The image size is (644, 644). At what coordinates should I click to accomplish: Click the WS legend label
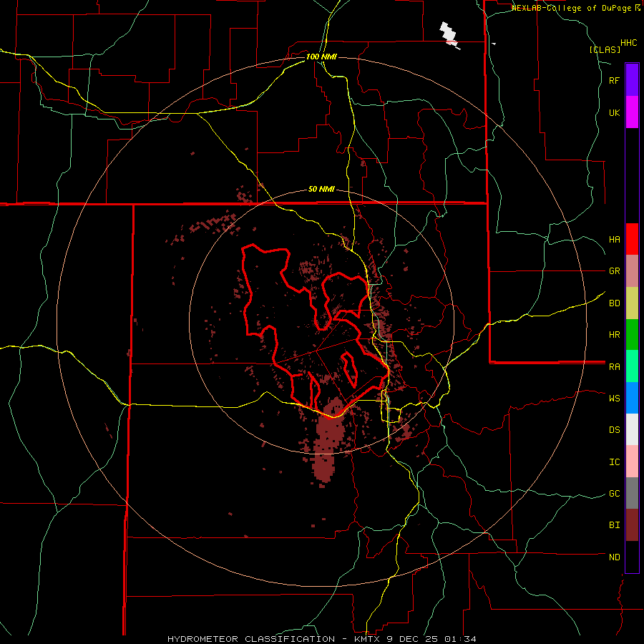click(x=614, y=398)
